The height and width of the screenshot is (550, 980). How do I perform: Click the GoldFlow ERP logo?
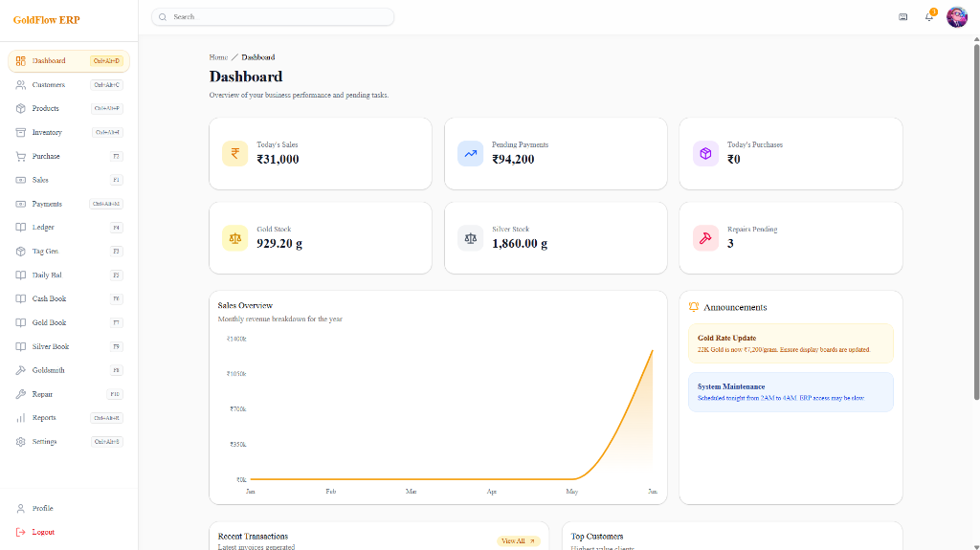pyautogui.click(x=46, y=20)
